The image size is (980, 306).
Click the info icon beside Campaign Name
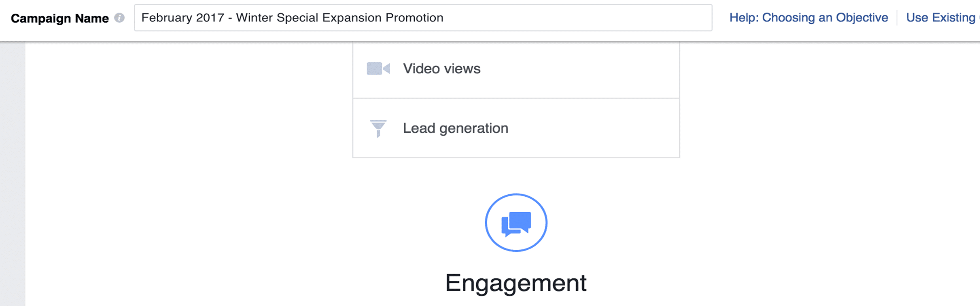coord(119,18)
